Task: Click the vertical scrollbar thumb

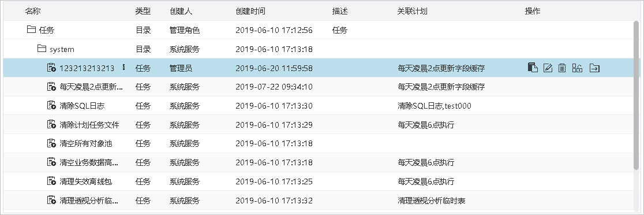Action: pos(636,95)
